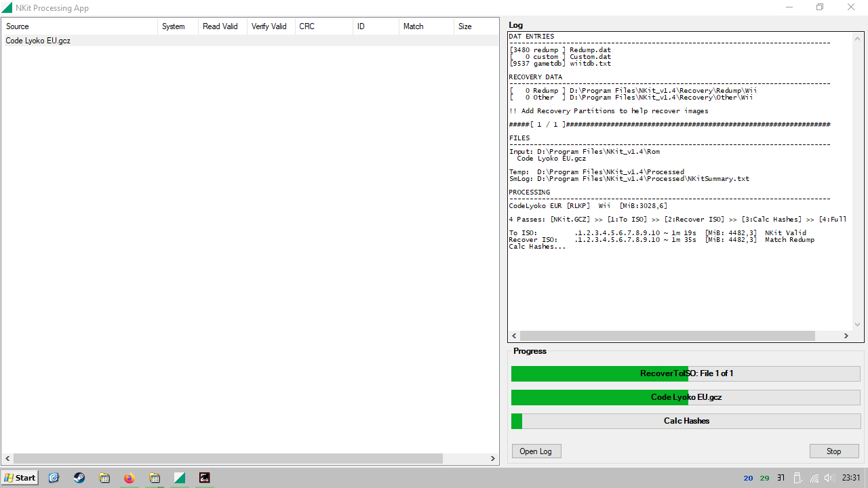Click the ID column header

click(x=376, y=26)
